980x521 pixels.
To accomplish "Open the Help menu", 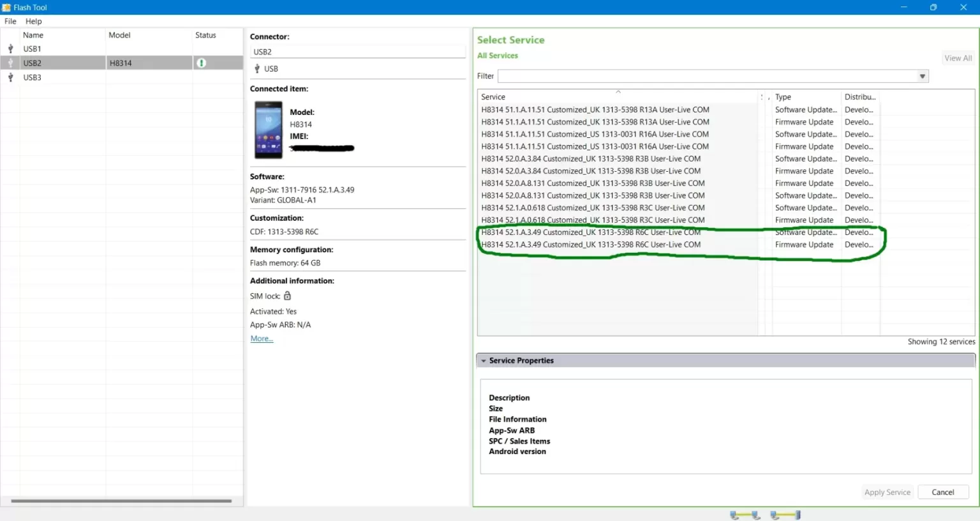I will click(33, 21).
